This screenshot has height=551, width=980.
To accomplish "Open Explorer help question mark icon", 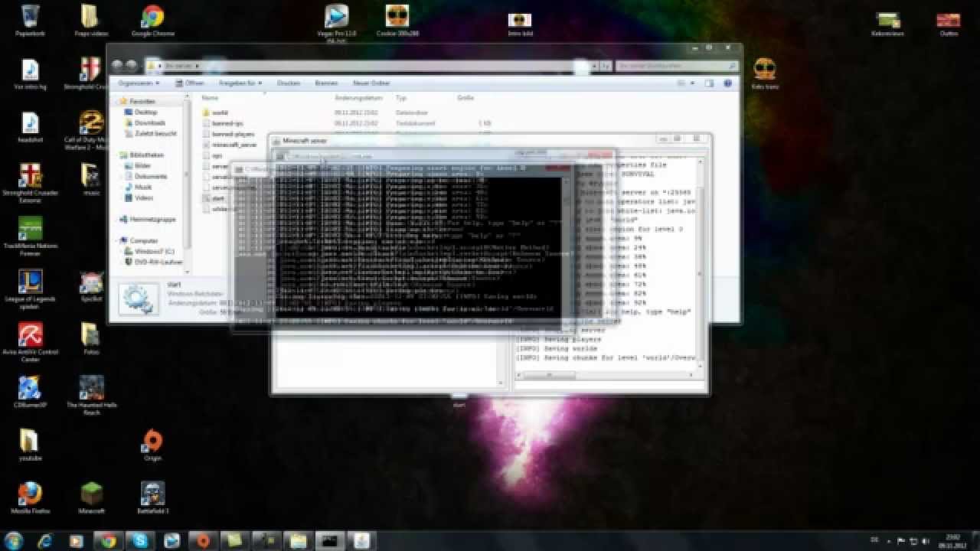I will pyautogui.click(x=727, y=83).
